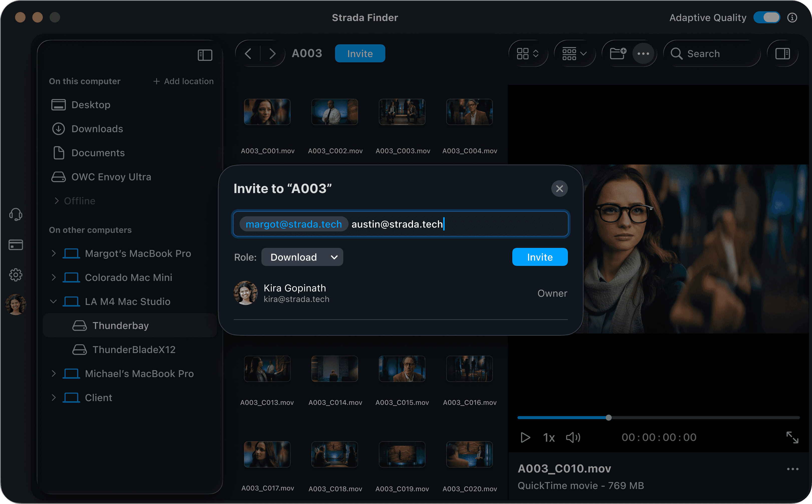Open the settings gear icon
The image size is (812, 504).
(x=16, y=275)
